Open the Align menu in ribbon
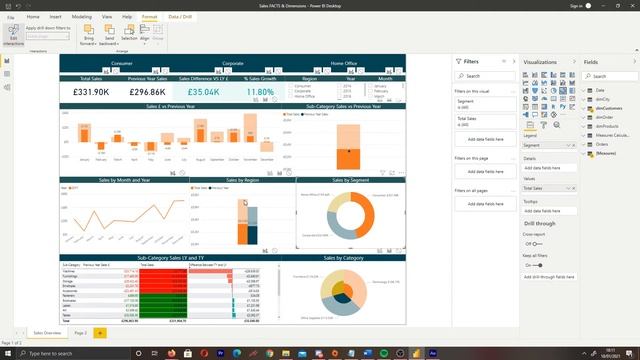The image size is (640, 360). pos(144,34)
